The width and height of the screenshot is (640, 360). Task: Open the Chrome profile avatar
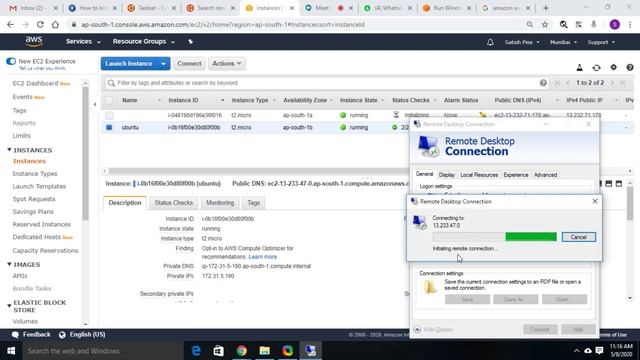(x=615, y=24)
